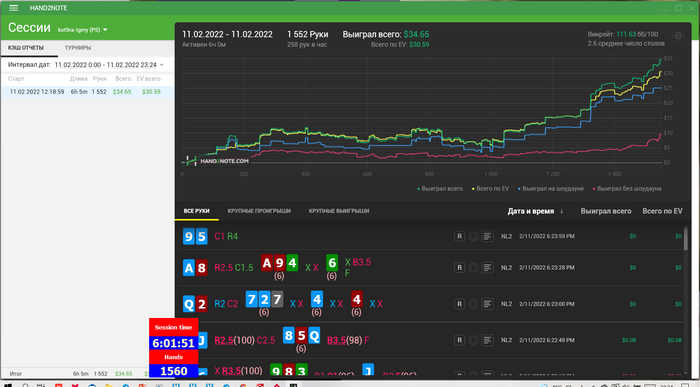The image size is (700, 387).
Task: Click the red 8 hole card of A8 hand
Action: 201,268
